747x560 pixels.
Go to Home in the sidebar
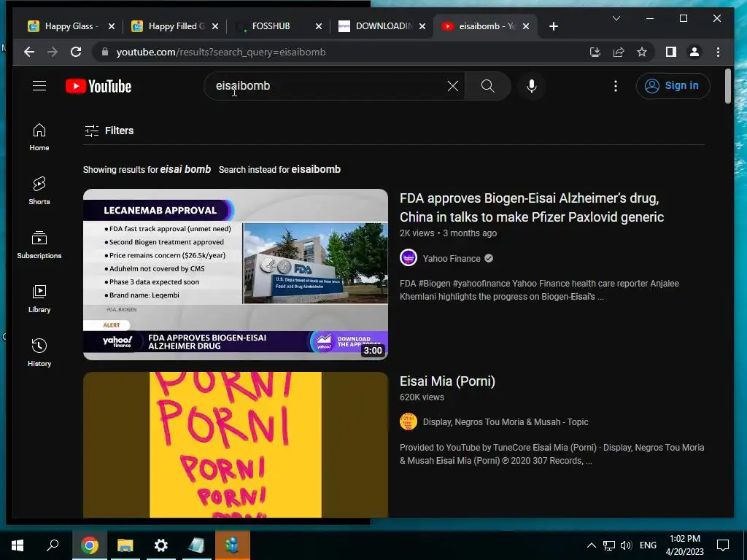click(x=39, y=137)
